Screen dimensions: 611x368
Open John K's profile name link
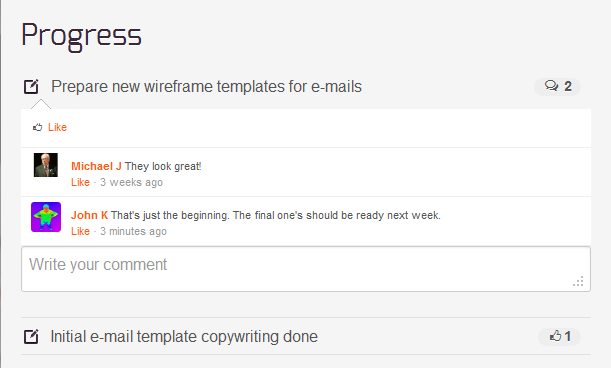tap(89, 215)
